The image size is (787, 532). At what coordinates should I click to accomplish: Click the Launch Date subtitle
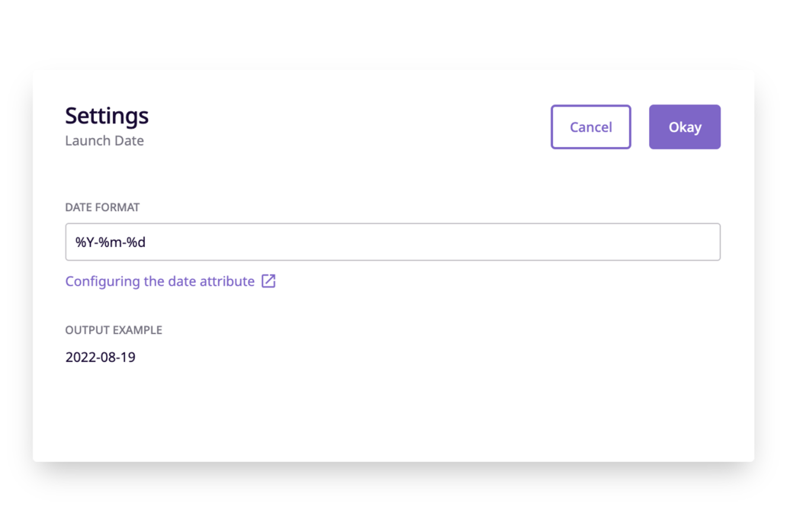point(104,140)
